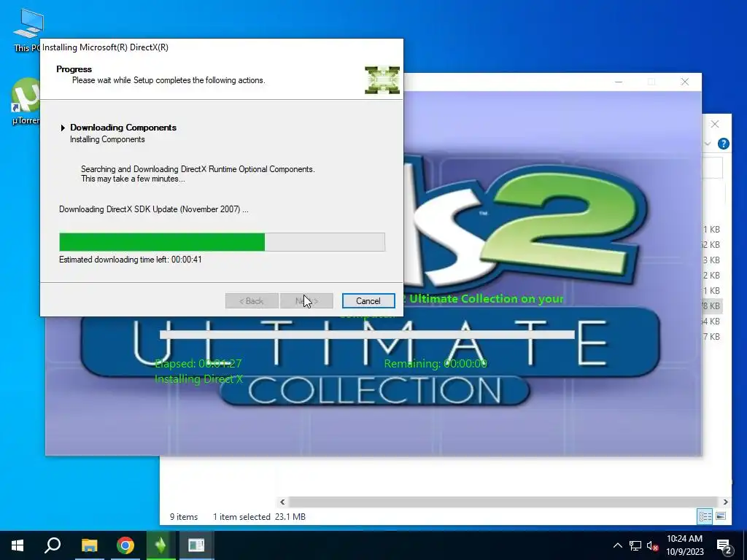Open File Explorer help icon
This screenshot has width=747, height=560.
pos(723,144)
